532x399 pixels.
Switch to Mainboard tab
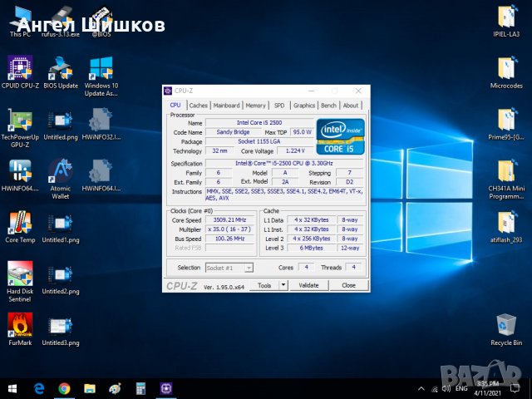[226, 106]
